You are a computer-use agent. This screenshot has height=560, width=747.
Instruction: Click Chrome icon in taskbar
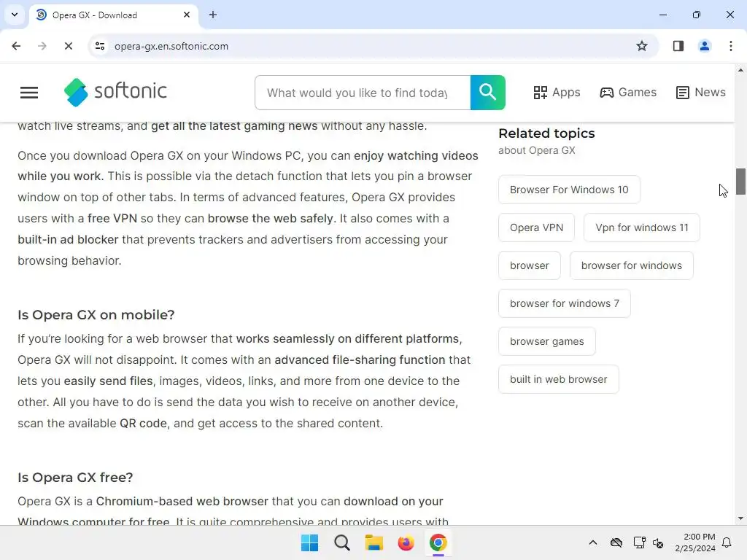(x=438, y=542)
